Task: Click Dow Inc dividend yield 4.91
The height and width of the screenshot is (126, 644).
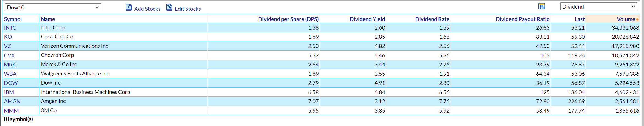Action: pos(380,83)
